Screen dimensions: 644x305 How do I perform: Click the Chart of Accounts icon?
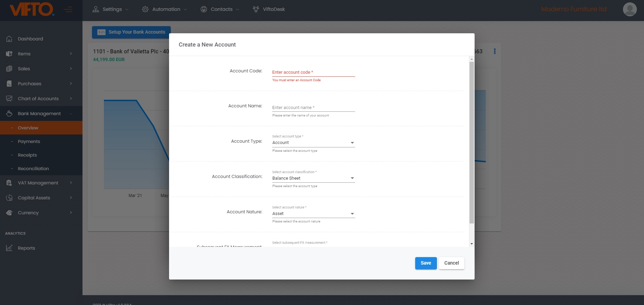(x=9, y=98)
